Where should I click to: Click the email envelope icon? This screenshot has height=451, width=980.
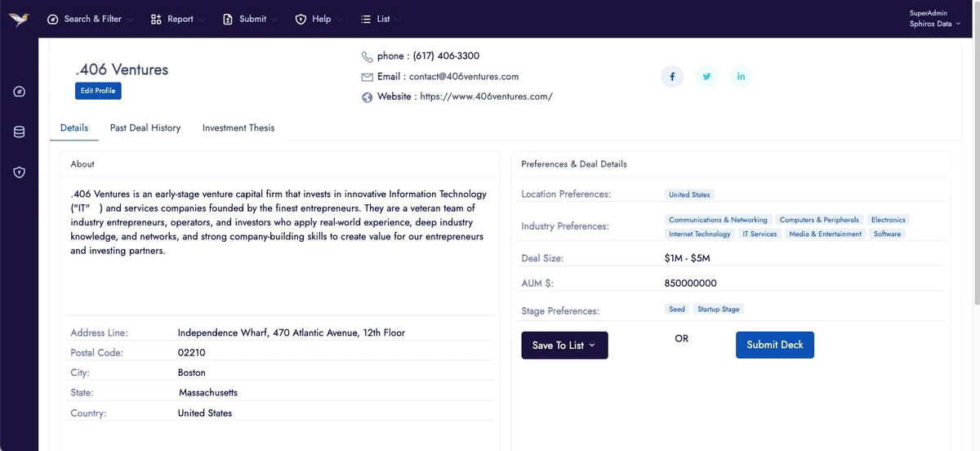point(367,77)
